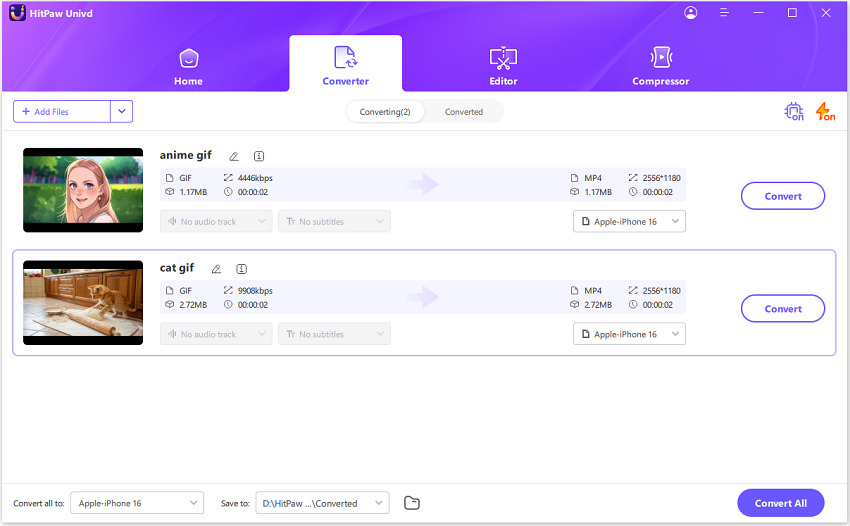The image size is (850, 526).
Task: Click the Convert All button
Action: [x=781, y=503]
